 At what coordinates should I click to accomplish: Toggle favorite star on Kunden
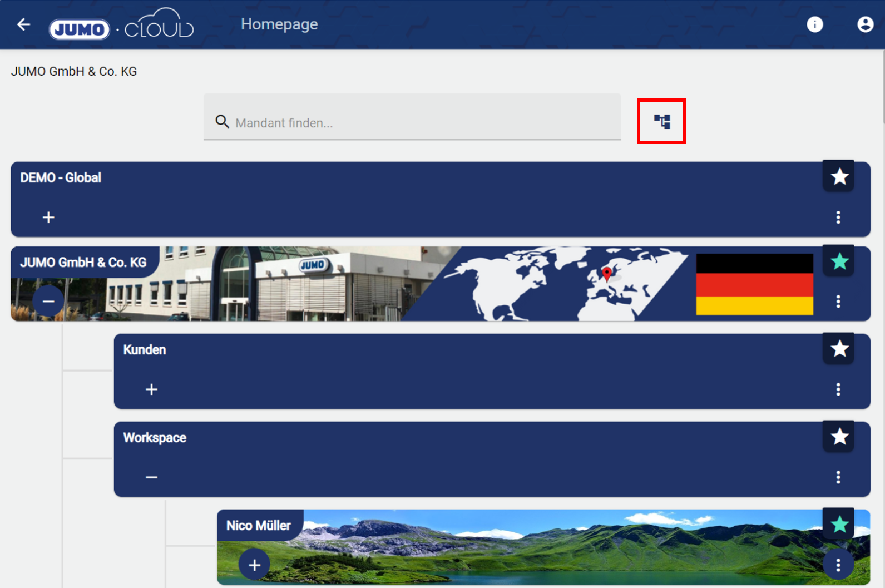[x=839, y=349]
